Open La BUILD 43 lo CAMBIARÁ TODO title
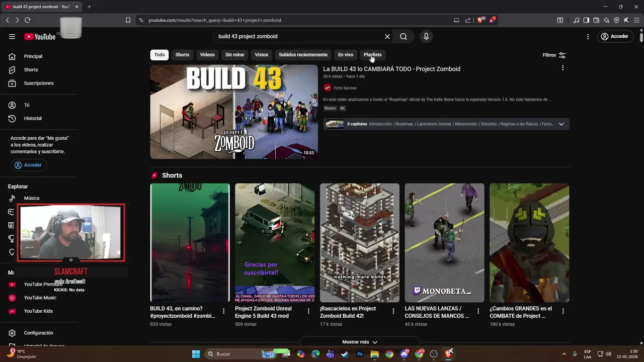The image size is (644, 362). pyautogui.click(x=391, y=69)
